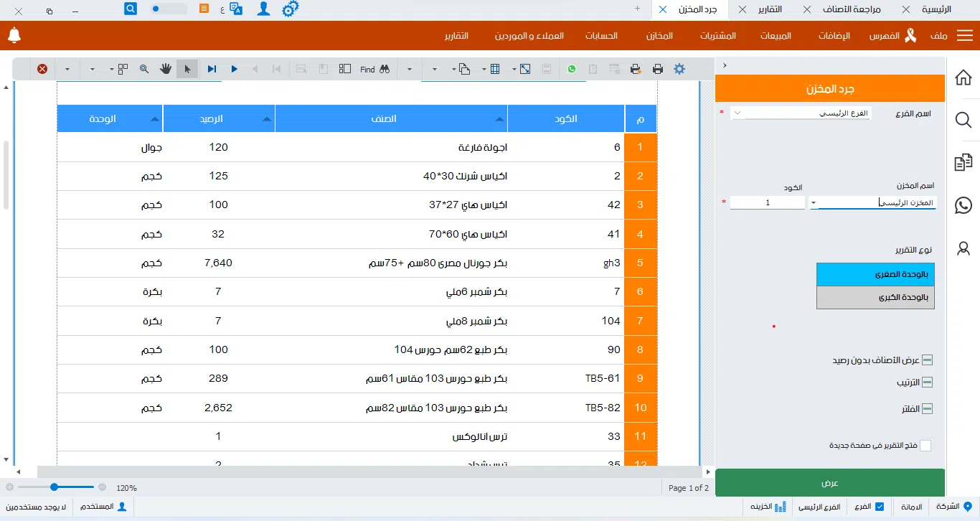
Task: Open the home icon in right sidebar
Action: 963,78
